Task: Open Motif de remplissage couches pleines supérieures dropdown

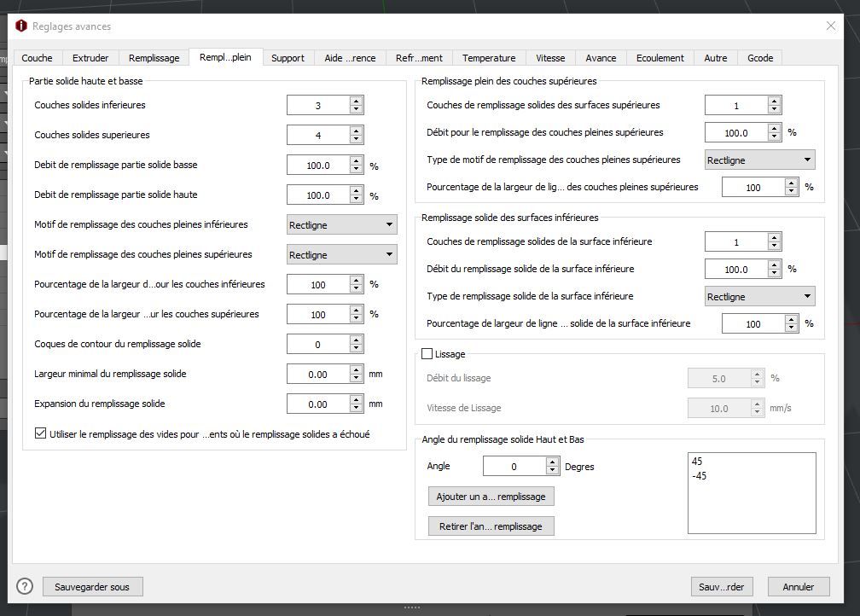Action: [341, 254]
